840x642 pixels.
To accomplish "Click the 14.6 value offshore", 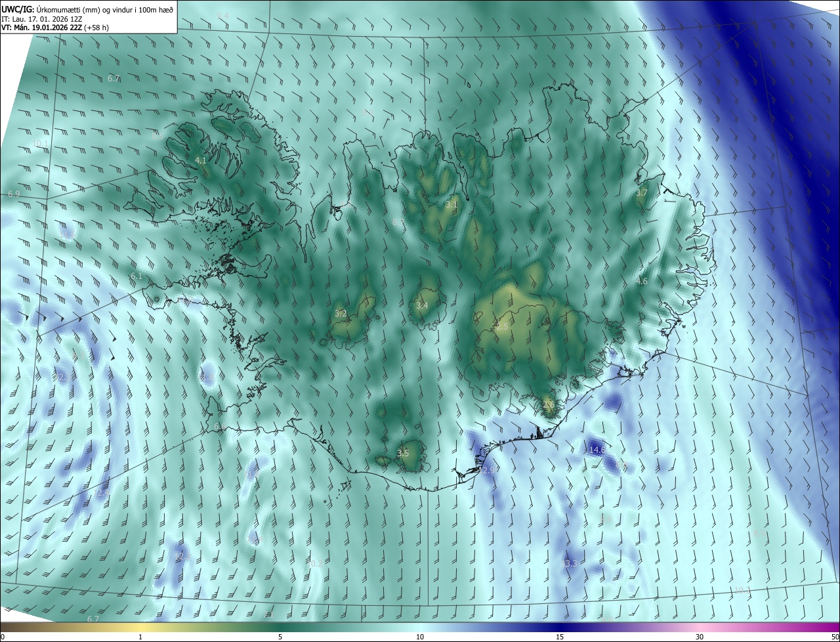I will pos(597,450).
